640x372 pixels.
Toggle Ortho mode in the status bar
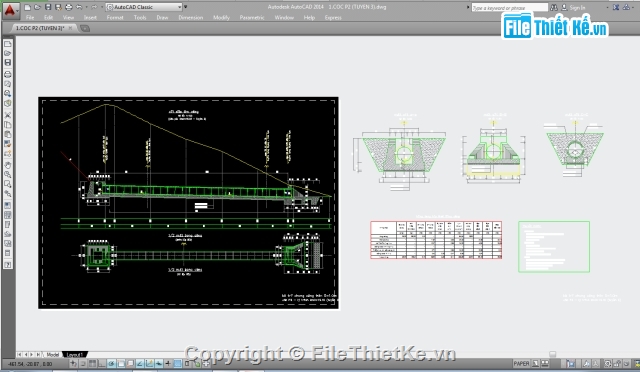pos(102,363)
